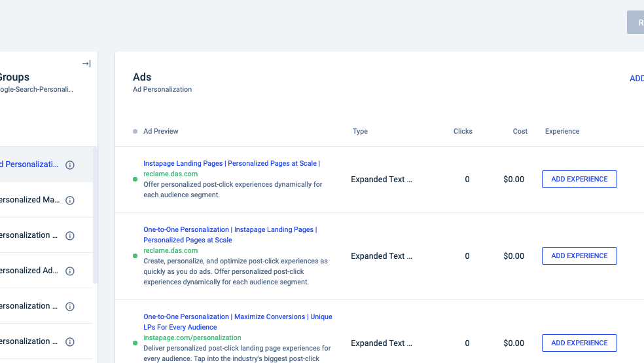Add experience to the first ad
The height and width of the screenshot is (363, 644).
point(579,179)
